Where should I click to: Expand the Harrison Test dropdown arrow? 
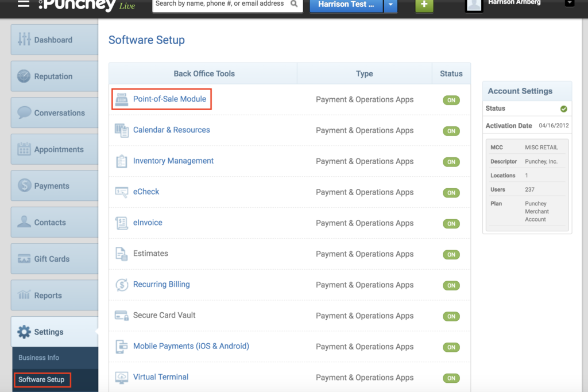coord(390,5)
